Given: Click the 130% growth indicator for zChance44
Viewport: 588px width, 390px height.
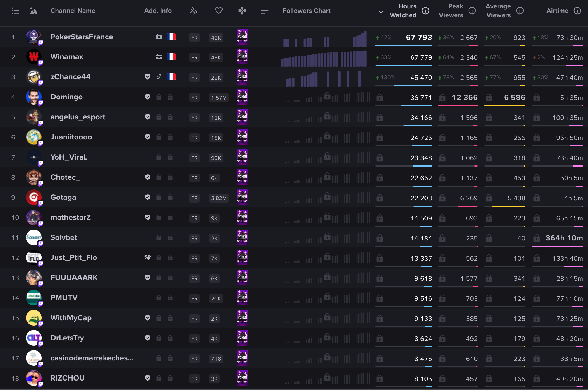Looking at the screenshot, I should [386, 78].
